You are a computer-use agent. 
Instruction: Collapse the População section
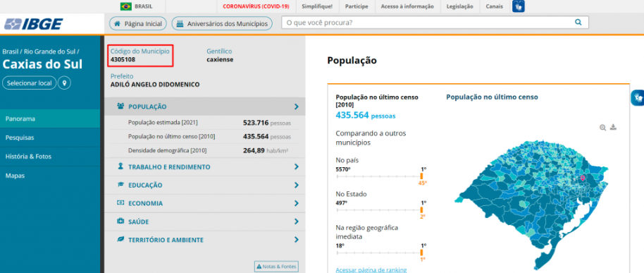[205, 107]
